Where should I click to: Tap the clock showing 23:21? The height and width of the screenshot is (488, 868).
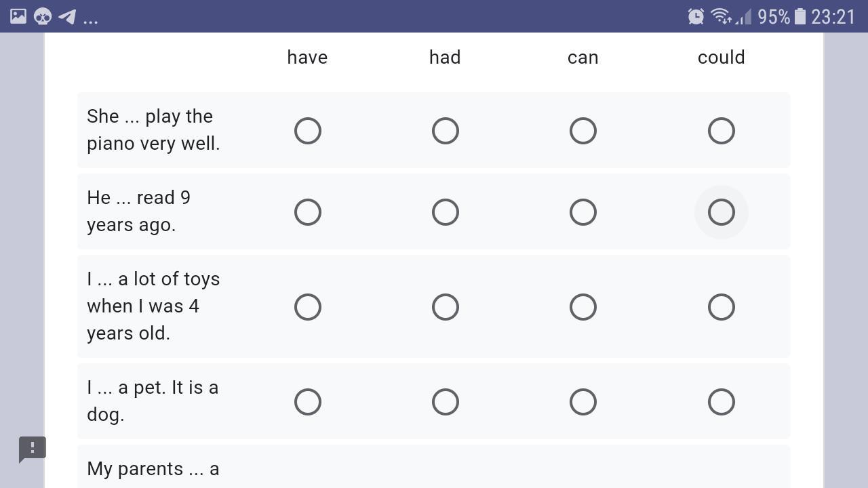click(x=833, y=16)
